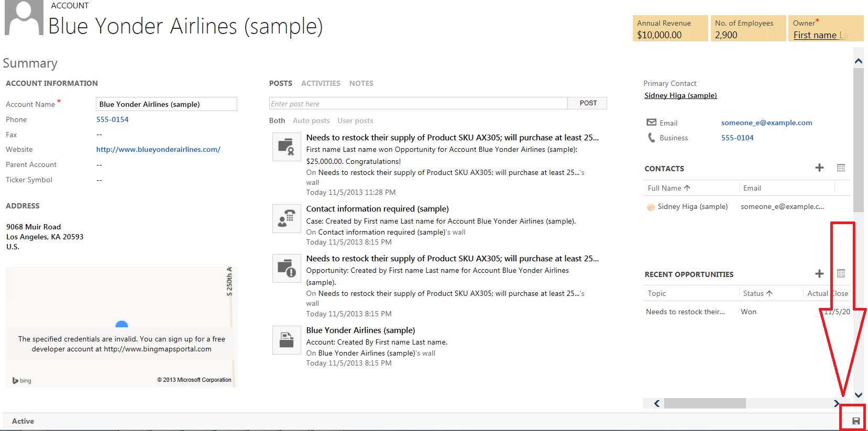
Task: Click the case post icon for Contact information
Action: pyautogui.click(x=287, y=218)
